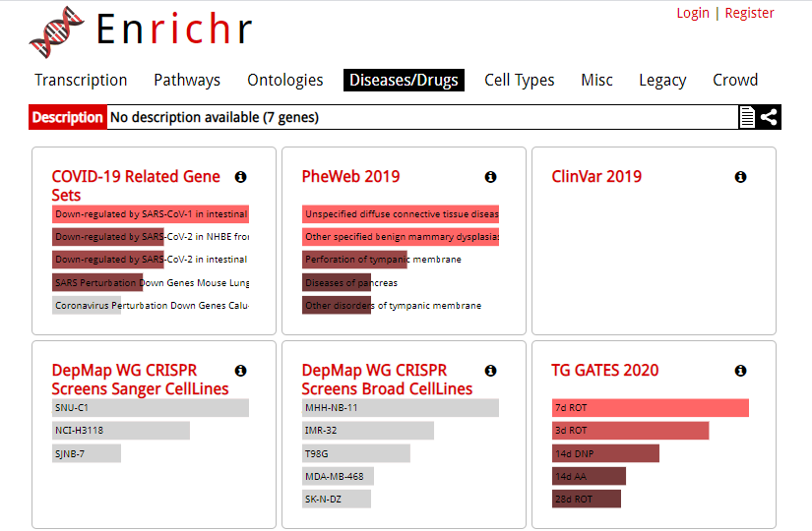Click the '3d ROT' bar in TG GATES

(631, 431)
